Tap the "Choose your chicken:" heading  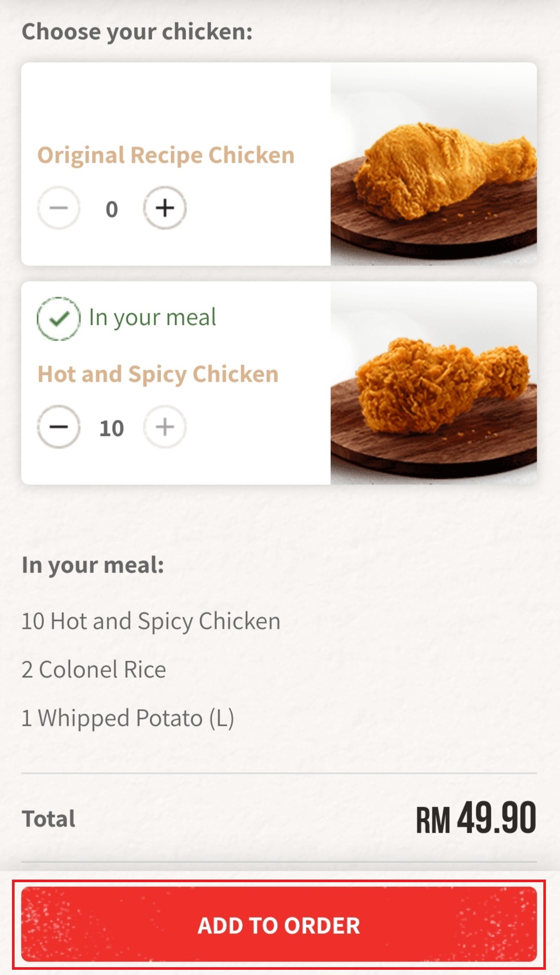tap(137, 32)
